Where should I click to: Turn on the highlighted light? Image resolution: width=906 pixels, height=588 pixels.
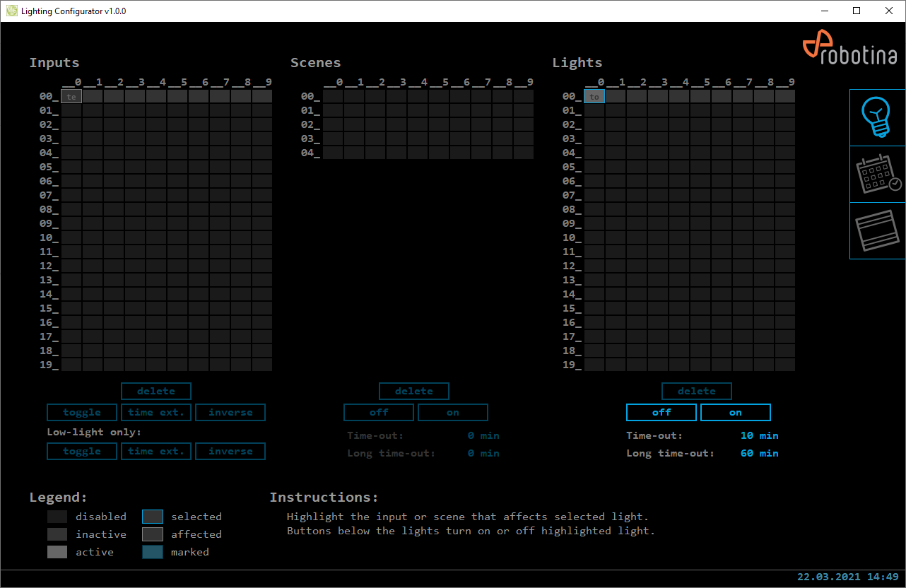point(735,413)
